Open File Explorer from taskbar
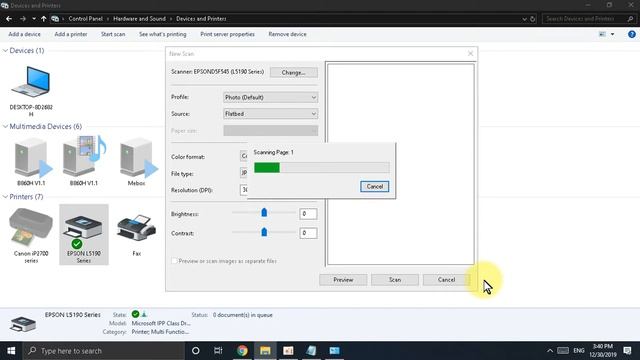The width and height of the screenshot is (640, 360). point(265,351)
